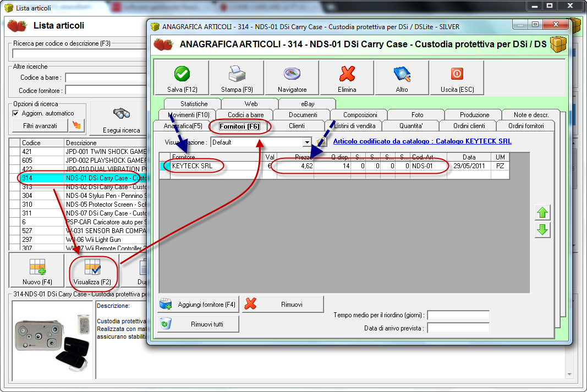Select the KEYTECK SRL supplier row

pyautogui.click(x=334, y=165)
